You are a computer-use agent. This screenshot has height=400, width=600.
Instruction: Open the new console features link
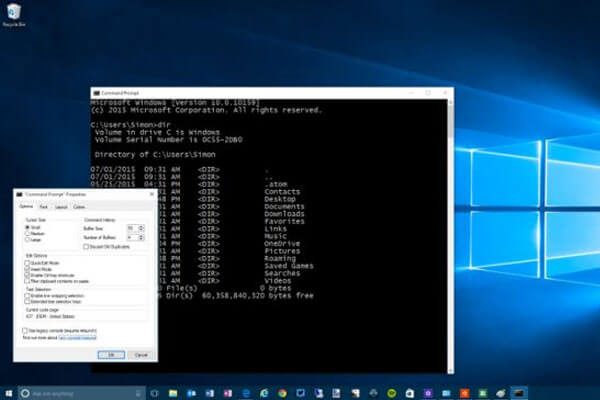(78, 338)
